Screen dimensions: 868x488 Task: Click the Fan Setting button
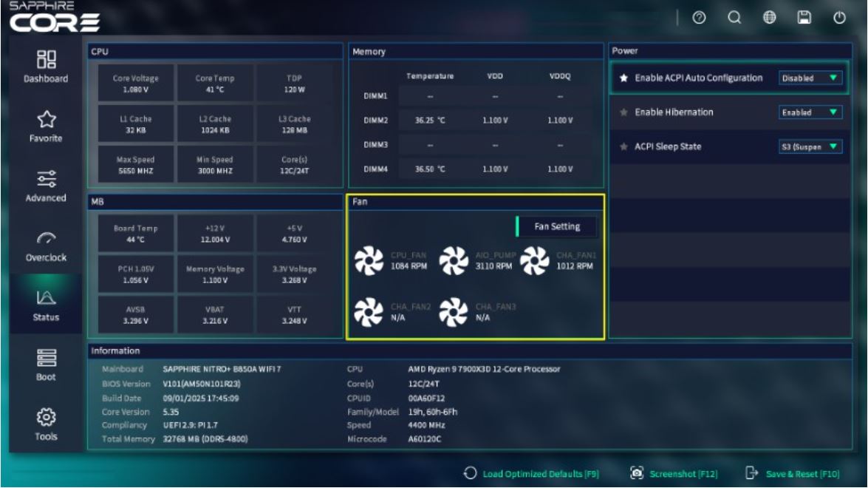pos(556,227)
